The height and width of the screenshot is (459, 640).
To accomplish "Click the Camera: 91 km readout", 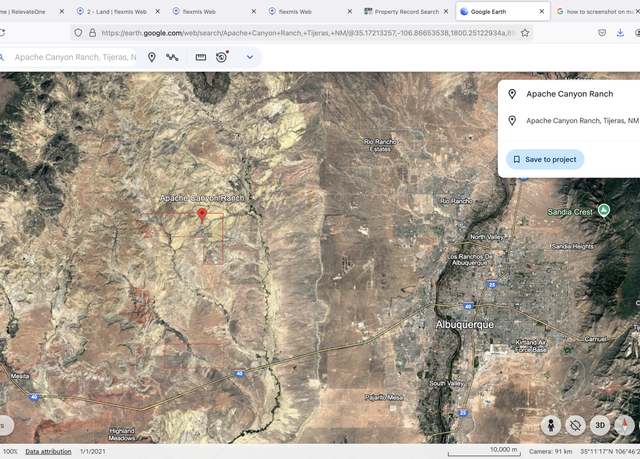I will pos(551,452).
